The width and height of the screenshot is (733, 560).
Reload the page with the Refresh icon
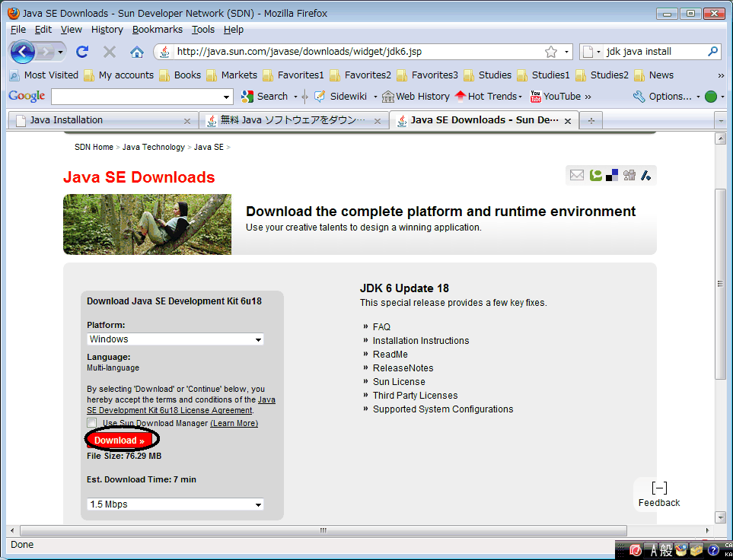pyautogui.click(x=82, y=52)
